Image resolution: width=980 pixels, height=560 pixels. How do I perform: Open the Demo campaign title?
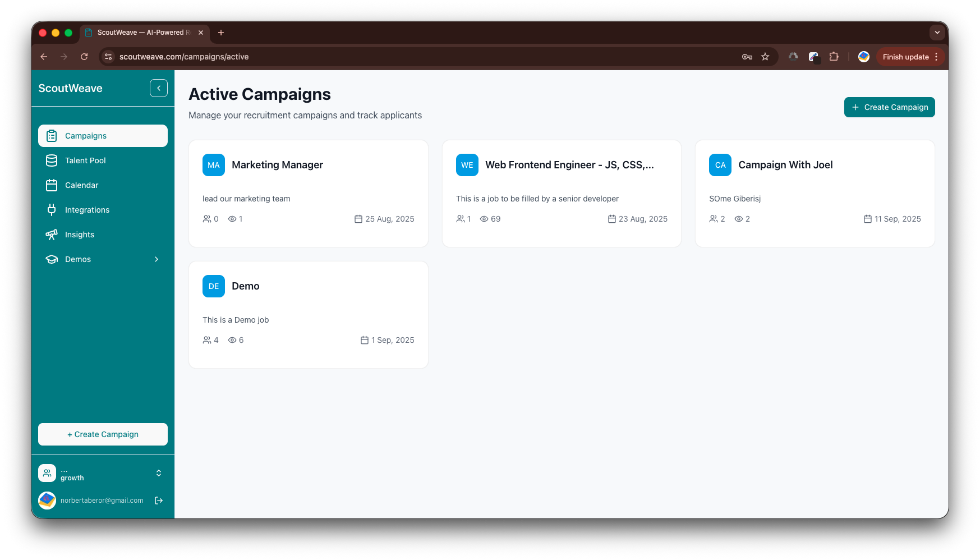[246, 286]
